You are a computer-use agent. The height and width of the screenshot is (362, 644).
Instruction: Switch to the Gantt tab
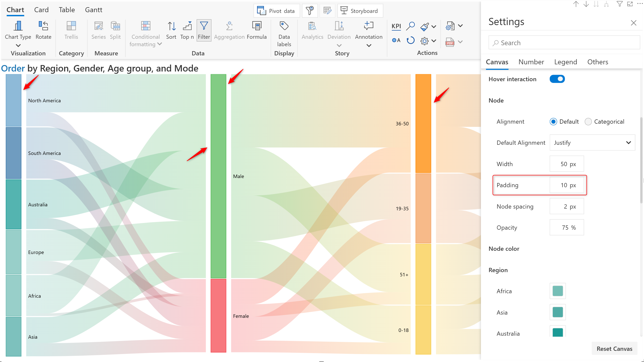pyautogui.click(x=93, y=10)
